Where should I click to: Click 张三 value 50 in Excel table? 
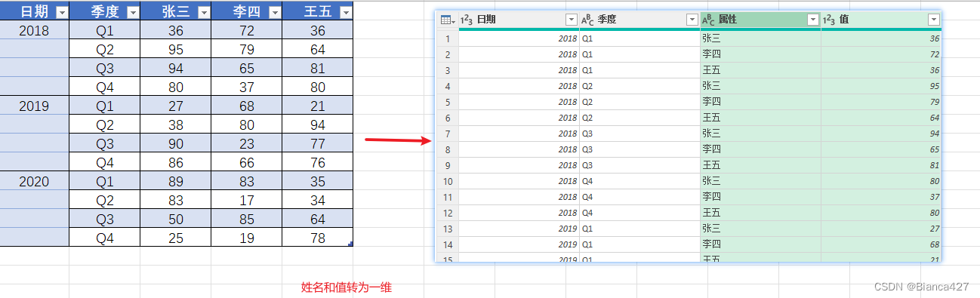pos(175,219)
